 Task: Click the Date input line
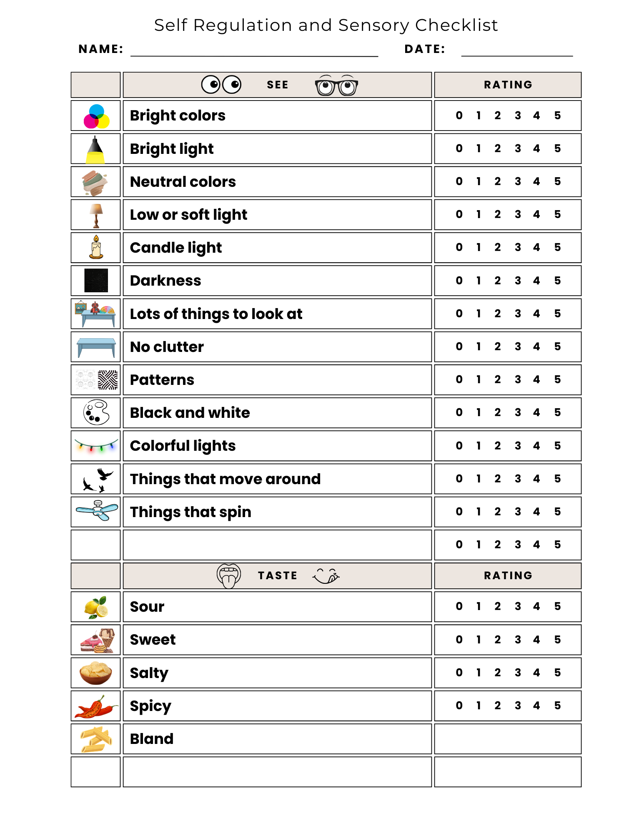coord(517,51)
